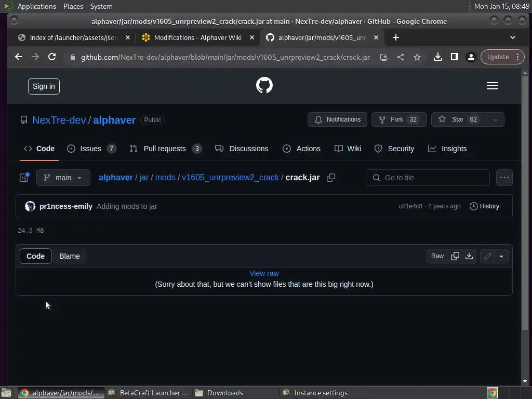Navigate to mods folder breadcrumb

click(x=165, y=178)
